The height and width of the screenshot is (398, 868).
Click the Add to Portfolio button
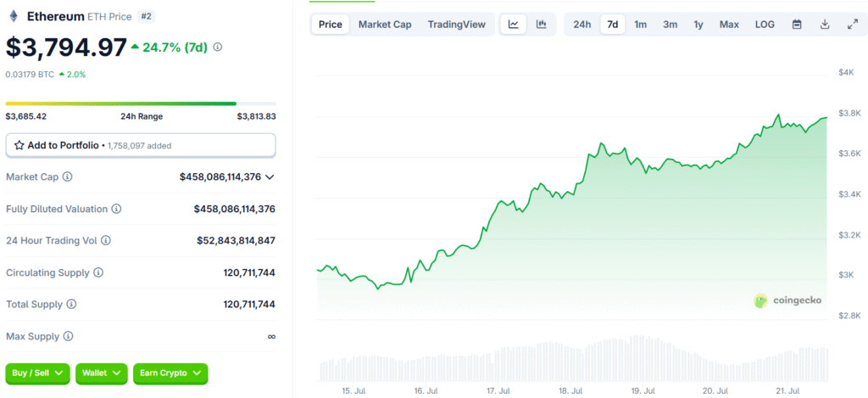[141, 146]
